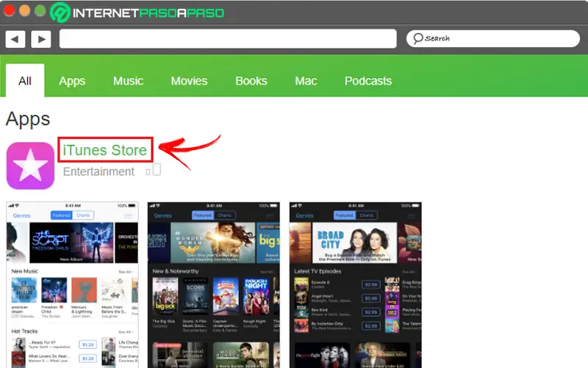Switch to the Apps tab
588x368 pixels.
[72, 81]
